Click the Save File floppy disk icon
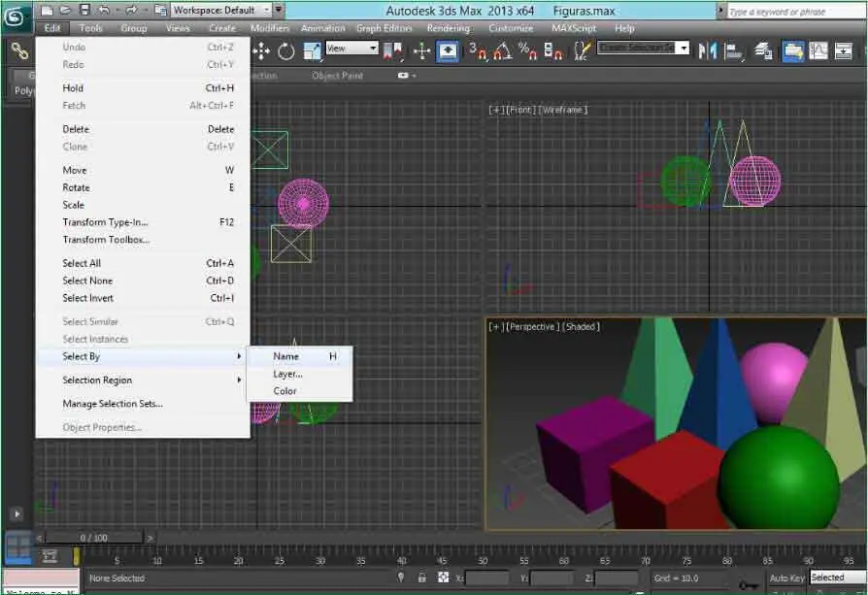 pyautogui.click(x=84, y=10)
